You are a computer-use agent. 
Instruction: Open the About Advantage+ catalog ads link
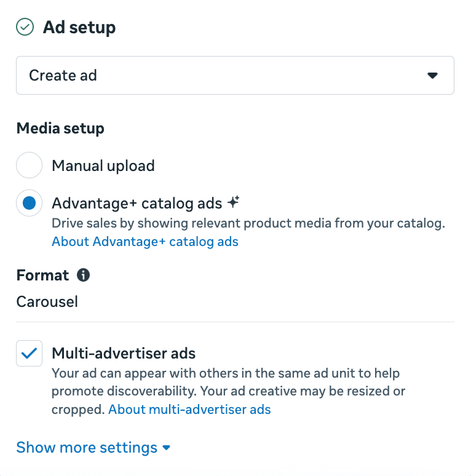[x=145, y=242]
